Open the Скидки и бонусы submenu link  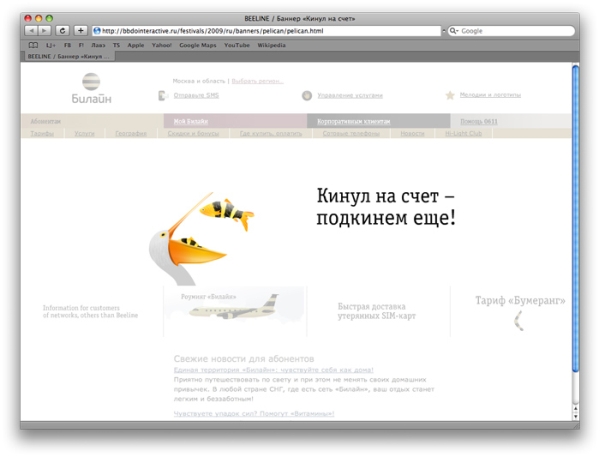tap(193, 133)
